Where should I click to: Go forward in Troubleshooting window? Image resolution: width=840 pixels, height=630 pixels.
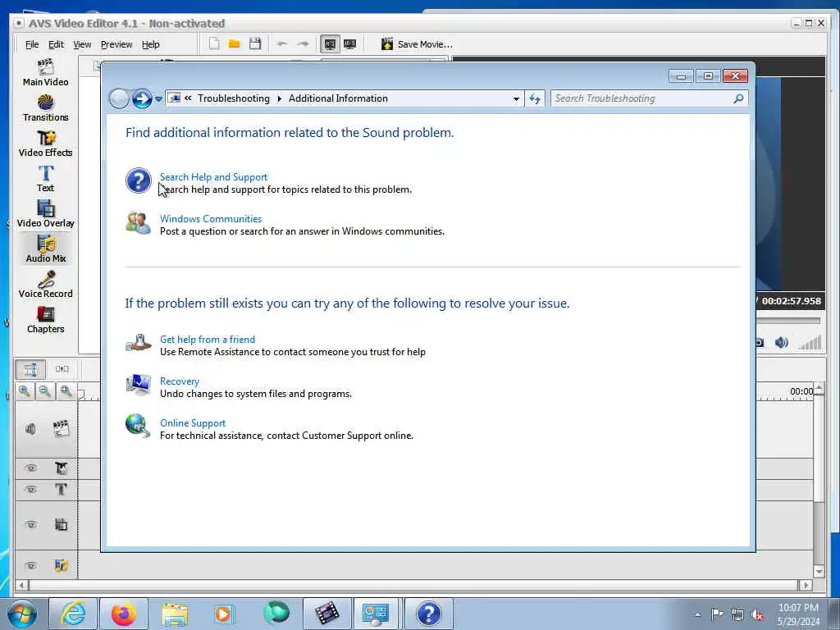click(x=141, y=98)
